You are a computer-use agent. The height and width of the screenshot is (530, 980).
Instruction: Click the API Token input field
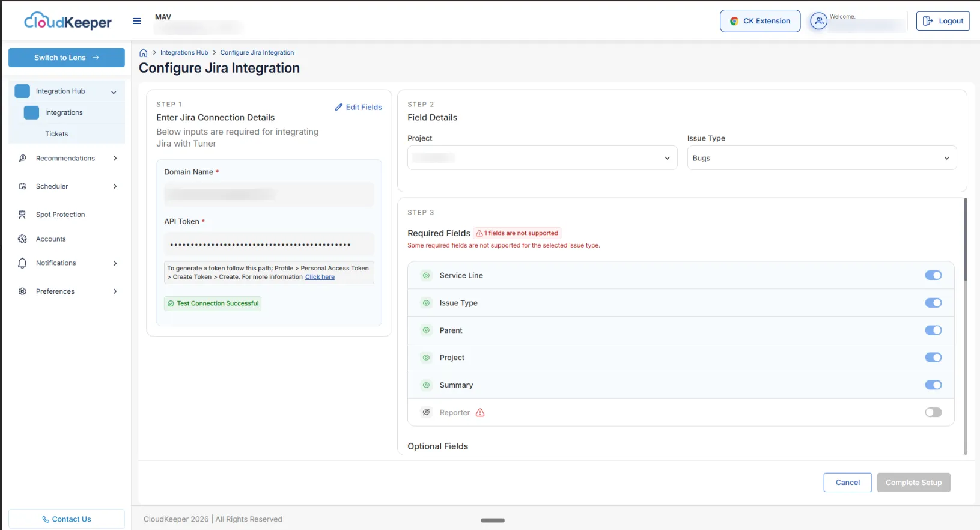(x=269, y=245)
